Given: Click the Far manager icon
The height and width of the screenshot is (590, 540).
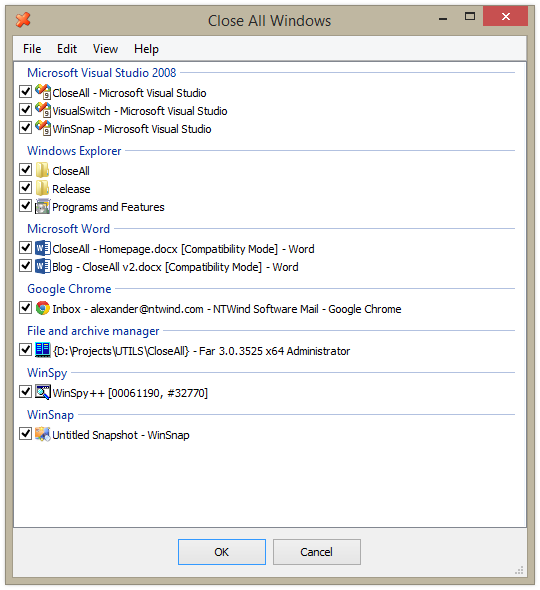Looking at the screenshot, I should click(x=43, y=350).
